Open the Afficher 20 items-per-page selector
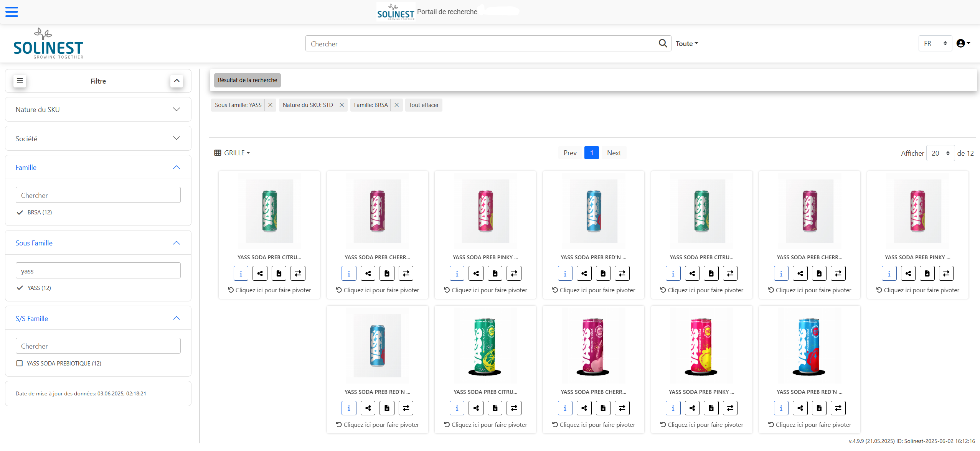This screenshot has height=451, width=980. click(940, 153)
